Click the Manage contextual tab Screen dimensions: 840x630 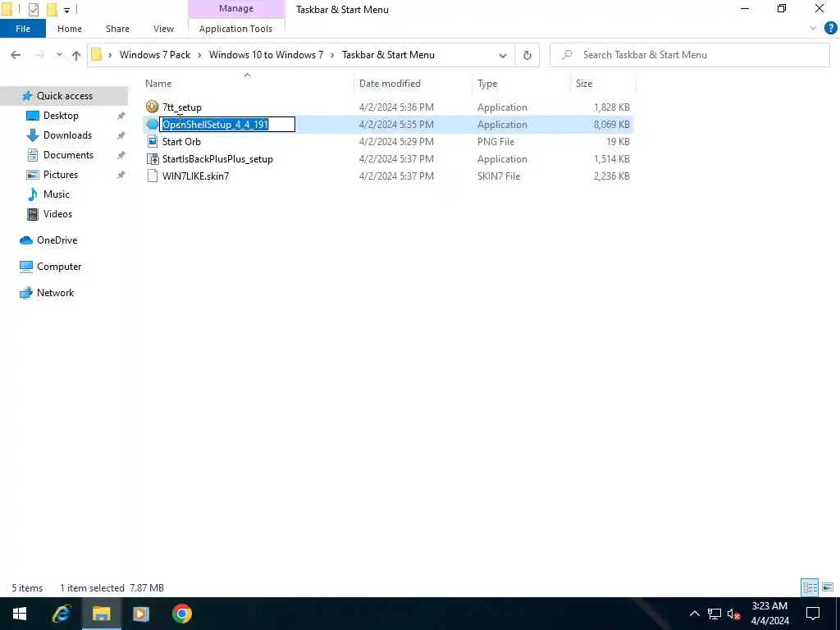pos(236,8)
